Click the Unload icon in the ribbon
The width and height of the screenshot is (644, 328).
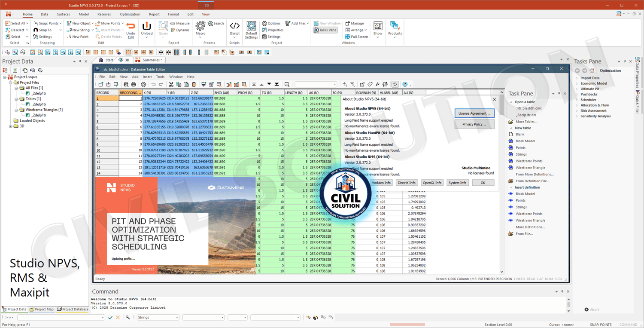(147, 29)
